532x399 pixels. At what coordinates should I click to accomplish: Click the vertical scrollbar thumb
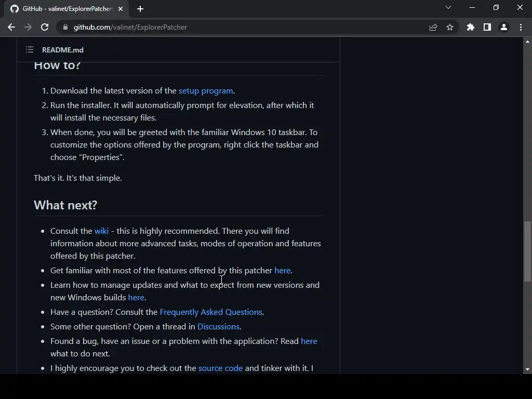tap(527, 251)
